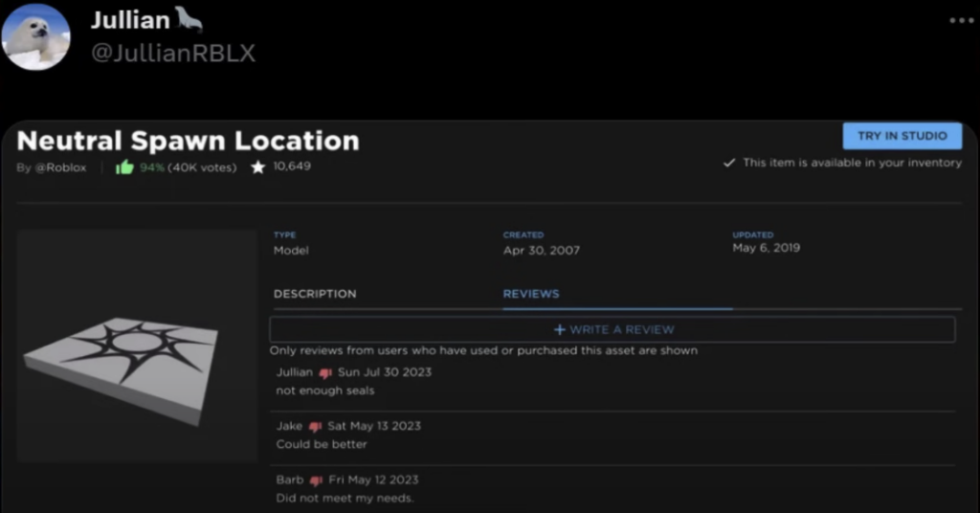Click the seal emoji beside Jullian name

(x=189, y=19)
